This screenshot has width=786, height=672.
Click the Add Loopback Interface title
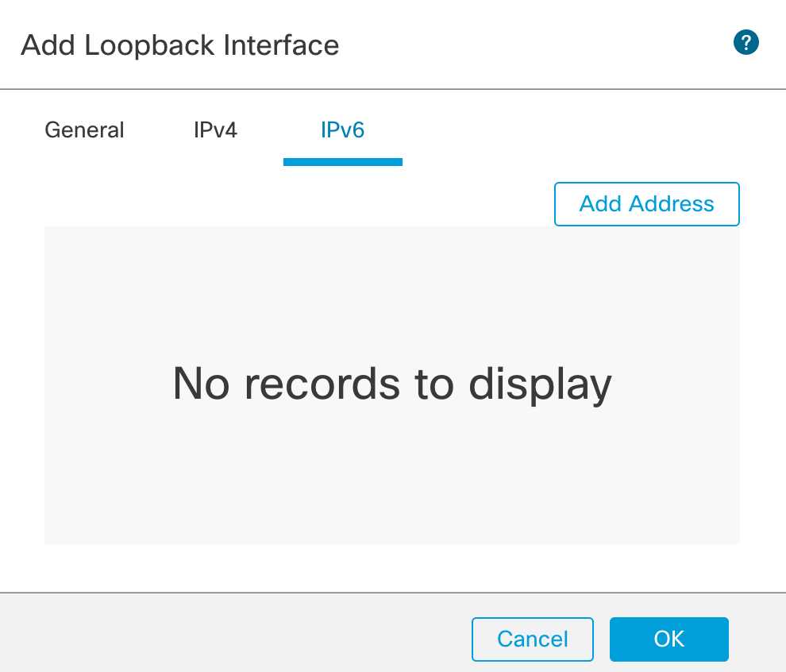click(x=180, y=44)
